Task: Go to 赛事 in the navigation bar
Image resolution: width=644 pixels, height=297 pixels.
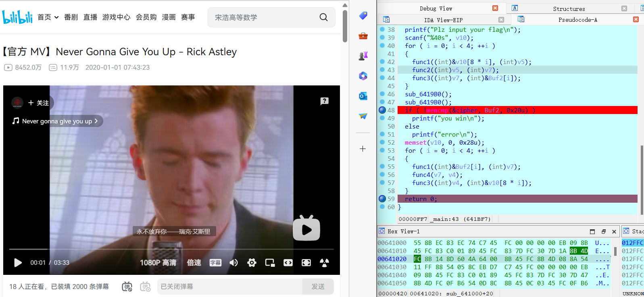Action: point(188,17)
